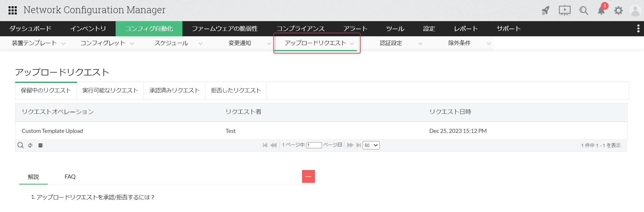Go to the last page
This screenshot has height=212, width=644.
359,145
